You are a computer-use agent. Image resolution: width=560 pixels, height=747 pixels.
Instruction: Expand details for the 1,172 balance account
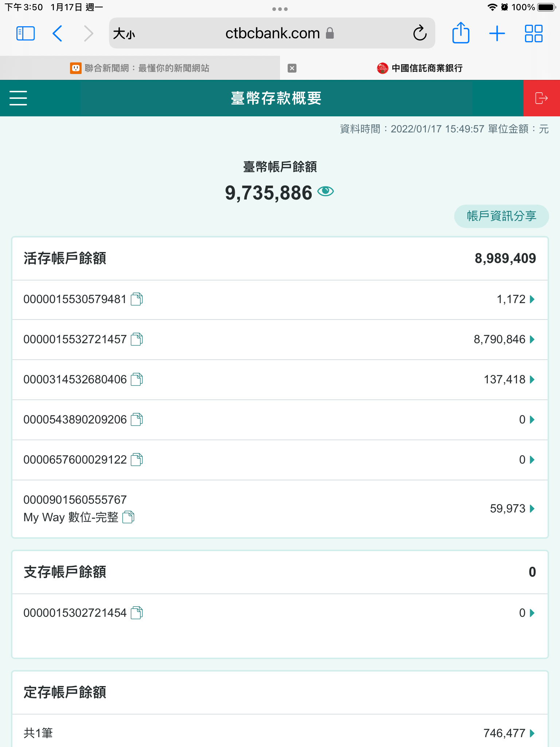pos(532,299)
